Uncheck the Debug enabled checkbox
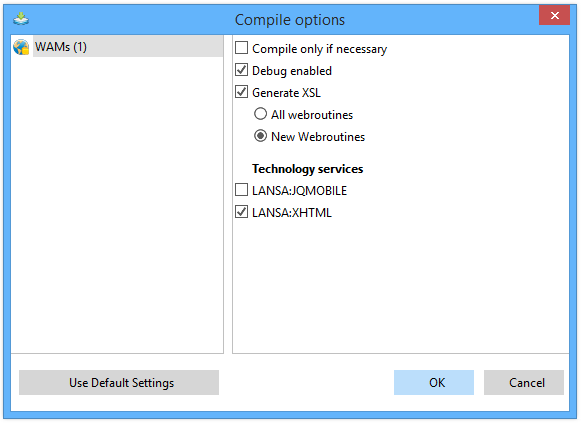The width and height of the screenshot is (581, 423). pos(242,70)
